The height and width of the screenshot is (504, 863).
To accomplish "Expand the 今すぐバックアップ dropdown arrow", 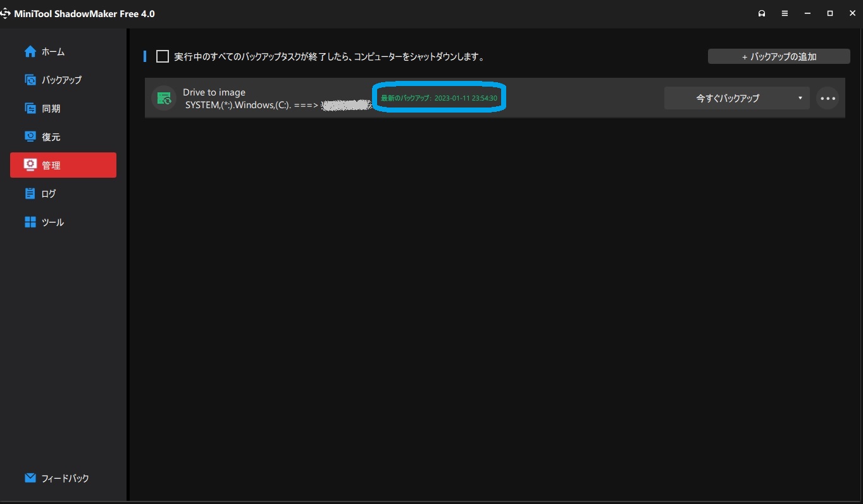I will [x=800, y=98].
